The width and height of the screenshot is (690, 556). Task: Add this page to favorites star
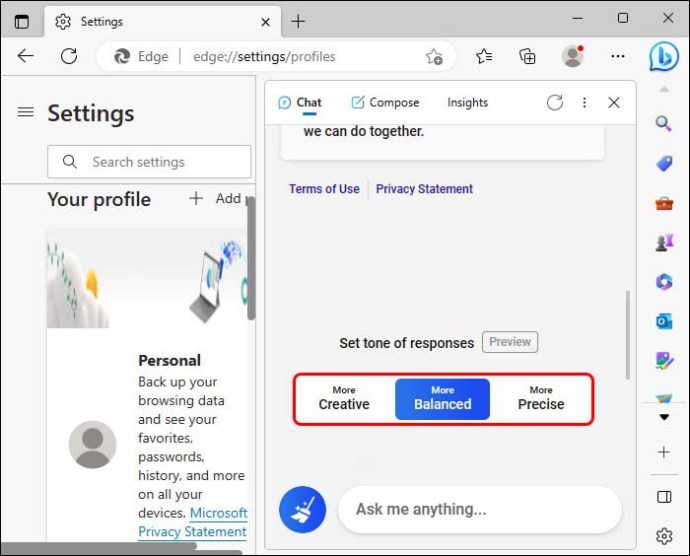tap(434, 56)
